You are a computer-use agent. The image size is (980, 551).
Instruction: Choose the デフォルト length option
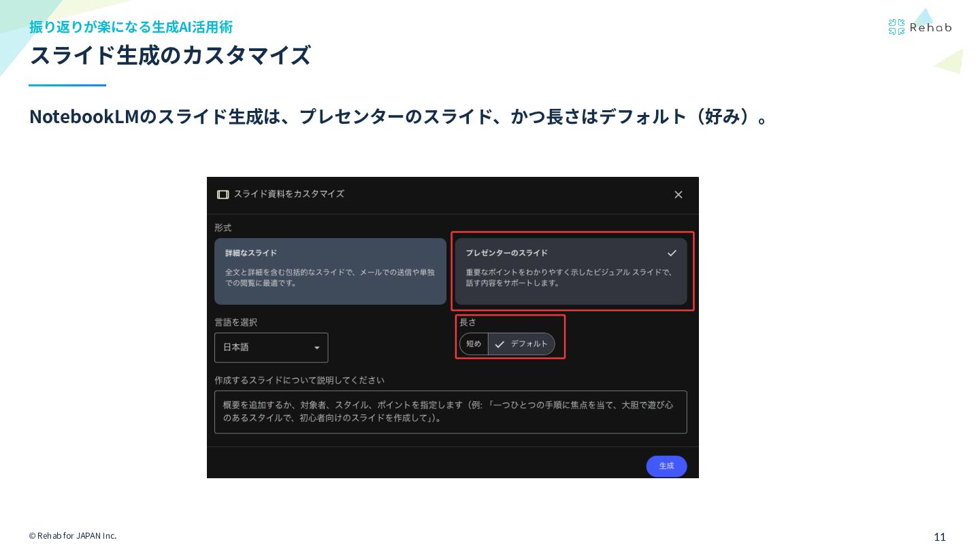521,344
